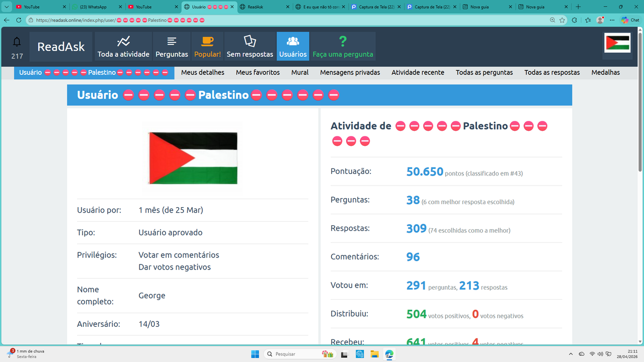Bookmark the page with the star icon
This screenshot has width=644, height=362.
(x=562, y=20)
